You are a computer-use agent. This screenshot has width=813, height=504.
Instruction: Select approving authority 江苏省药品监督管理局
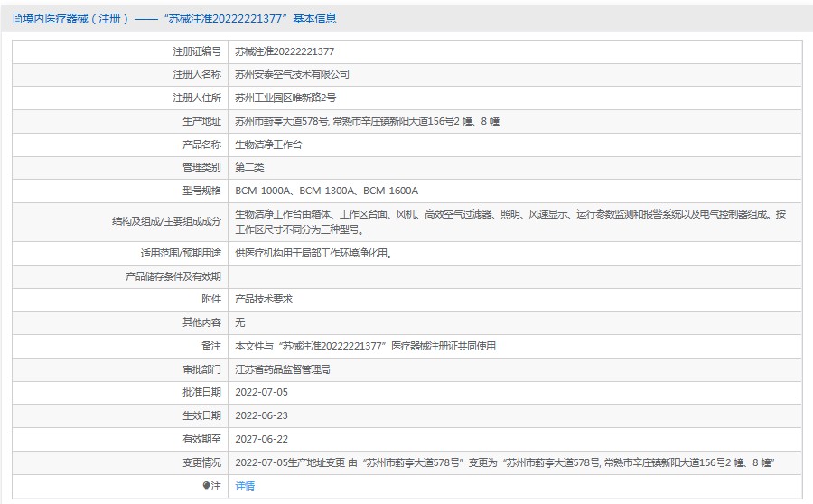[283, 369]
